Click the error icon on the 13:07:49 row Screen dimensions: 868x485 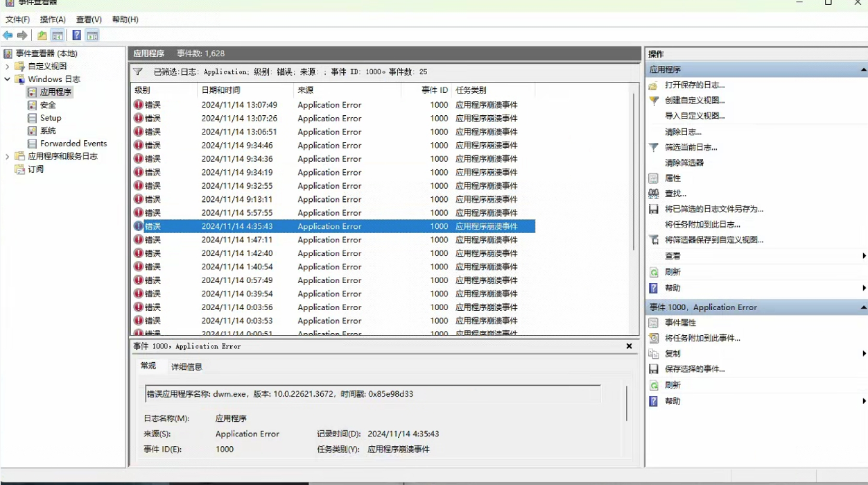point(138,105)
